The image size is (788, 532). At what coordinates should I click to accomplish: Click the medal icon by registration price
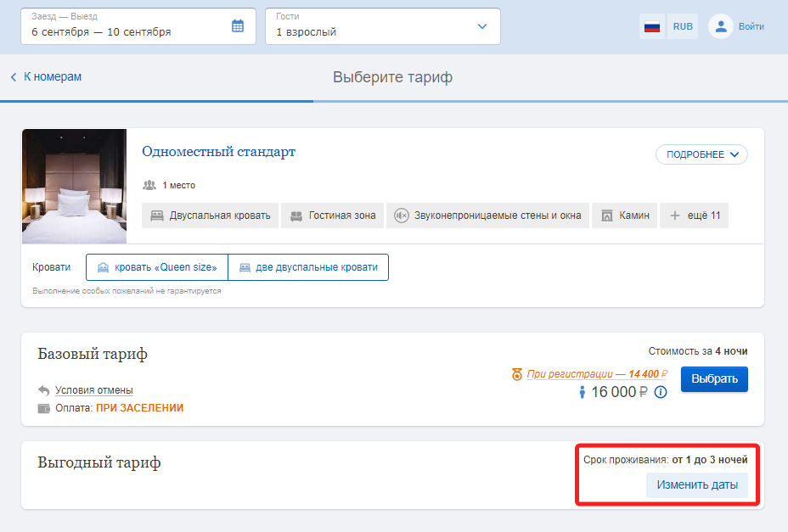pos(516,374)
